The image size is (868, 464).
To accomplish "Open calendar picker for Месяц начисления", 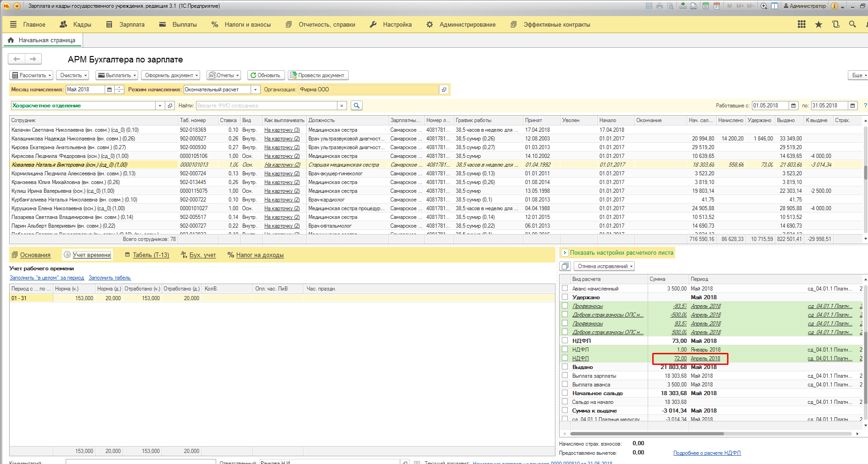I will pos(109,89).
